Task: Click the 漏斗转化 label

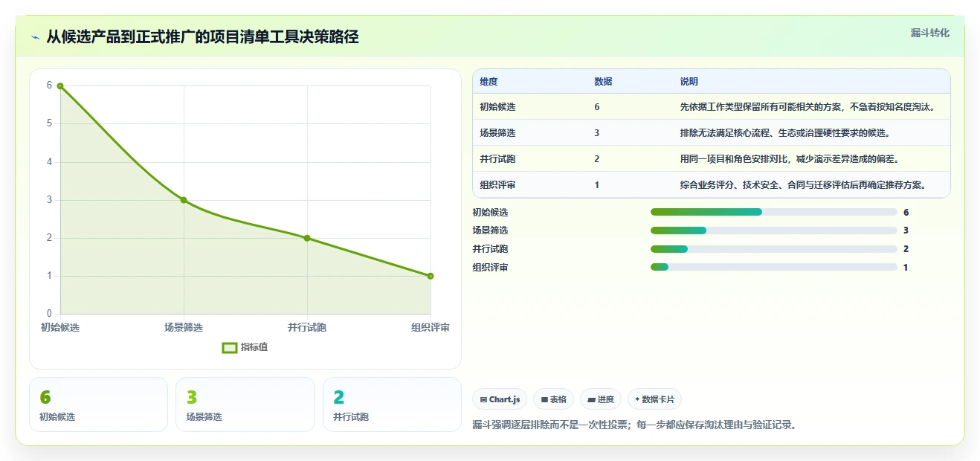Action: (929, 33)
